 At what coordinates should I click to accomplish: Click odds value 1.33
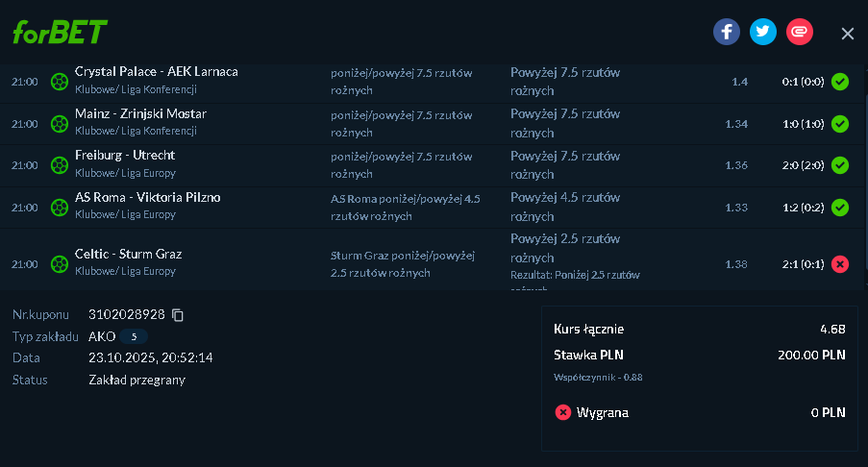click(x=736, y=208)
